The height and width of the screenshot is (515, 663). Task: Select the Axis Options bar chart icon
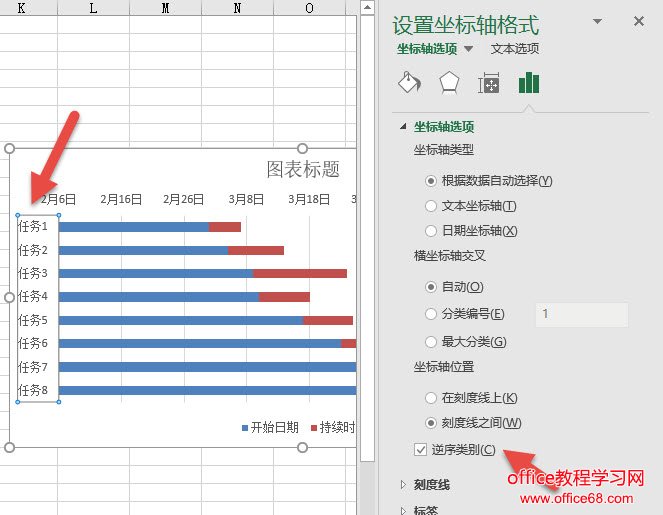529,83
